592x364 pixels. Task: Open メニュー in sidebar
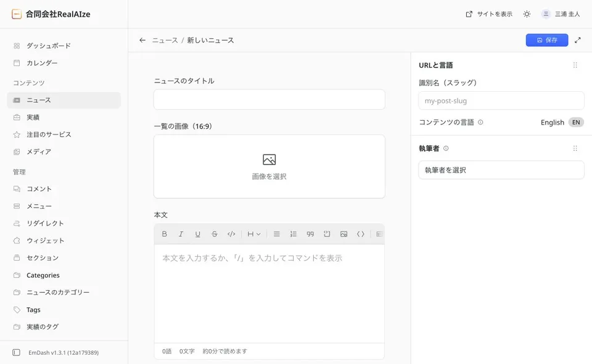(64, 206)
